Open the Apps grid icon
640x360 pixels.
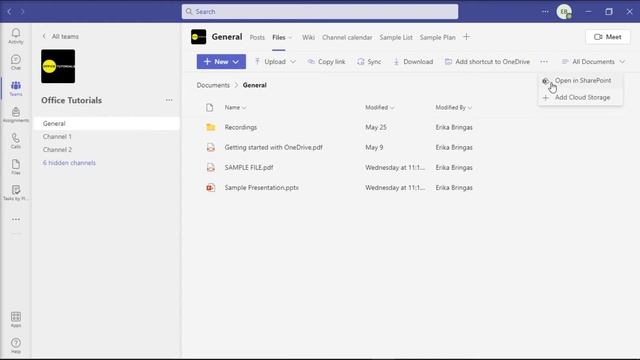point(16,317)
